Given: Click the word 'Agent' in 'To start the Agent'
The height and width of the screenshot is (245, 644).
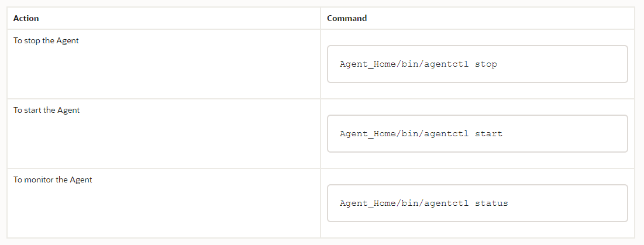Looking at the screenshot, I should click(68, 110).
